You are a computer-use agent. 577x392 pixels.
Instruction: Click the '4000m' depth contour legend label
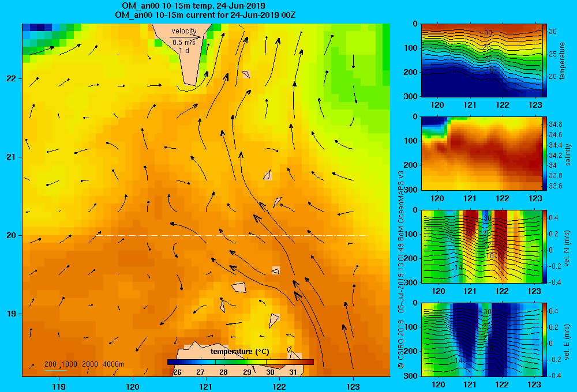[113, 364]
